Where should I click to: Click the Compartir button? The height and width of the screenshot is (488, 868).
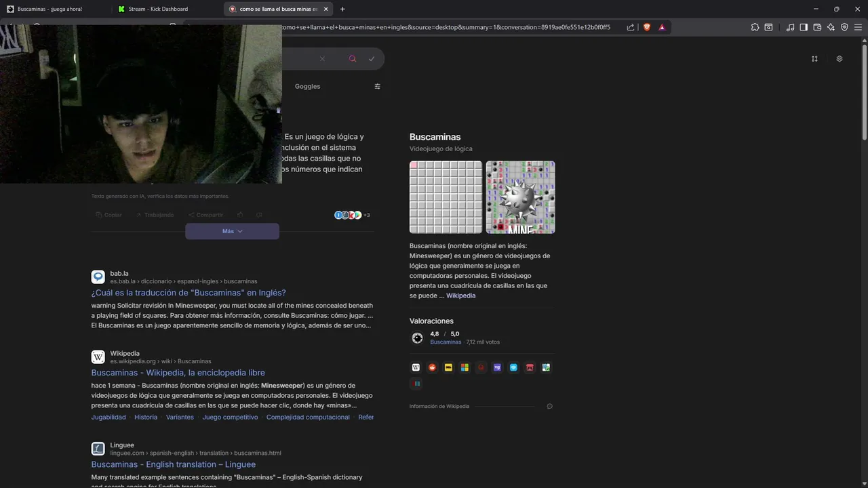pos(205,215)
